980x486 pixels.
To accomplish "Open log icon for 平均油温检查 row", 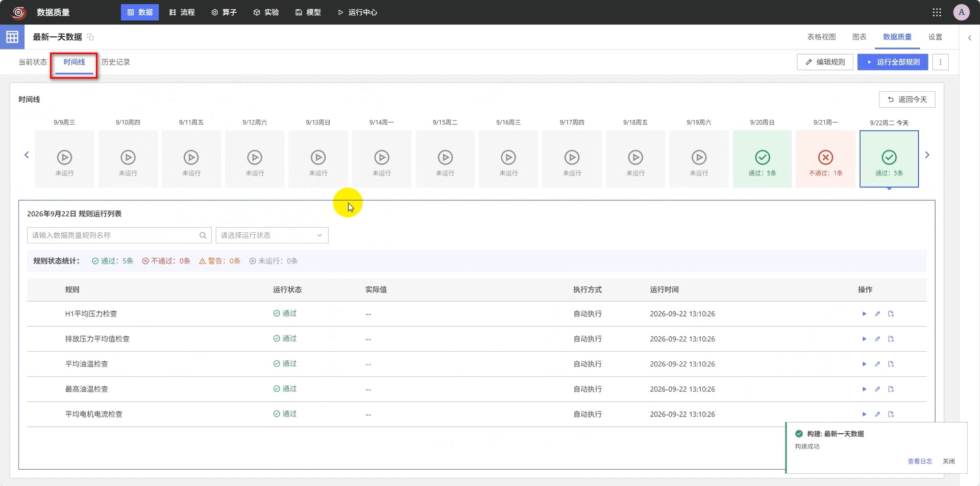I will [891, 364].
